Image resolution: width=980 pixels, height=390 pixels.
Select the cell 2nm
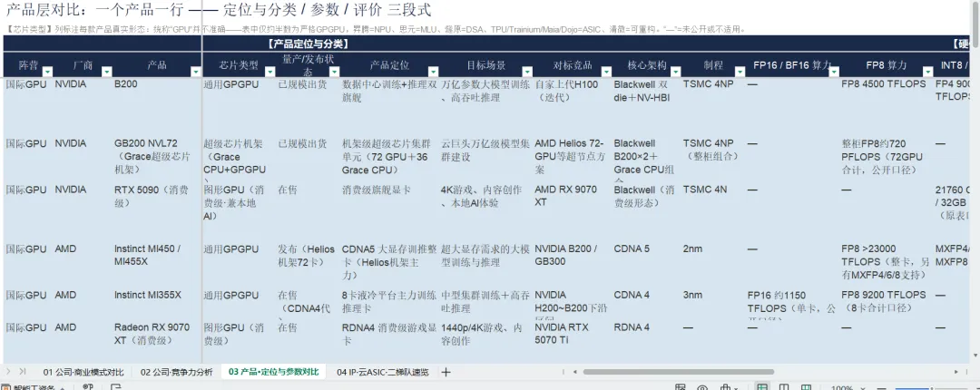[692, 249]
